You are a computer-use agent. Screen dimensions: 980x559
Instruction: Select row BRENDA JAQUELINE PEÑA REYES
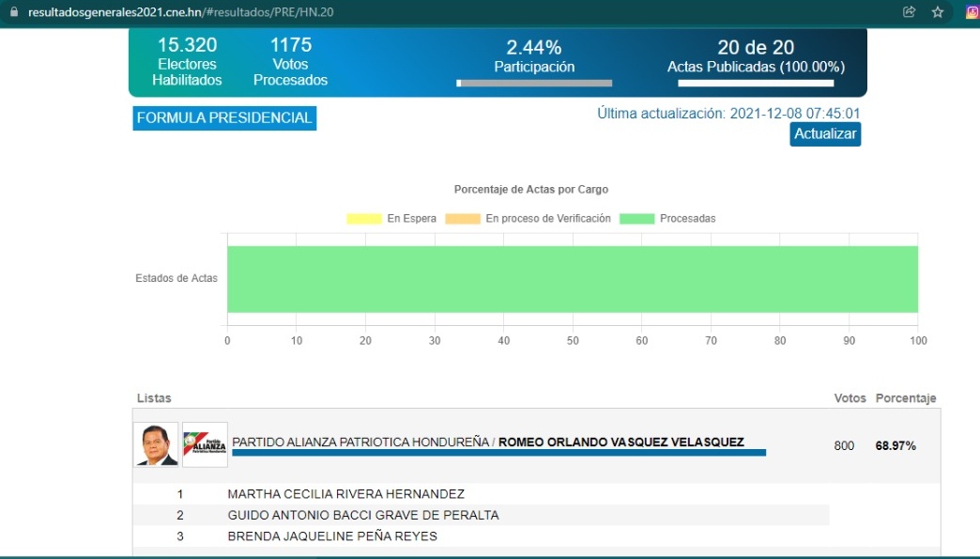click(482, 536)
